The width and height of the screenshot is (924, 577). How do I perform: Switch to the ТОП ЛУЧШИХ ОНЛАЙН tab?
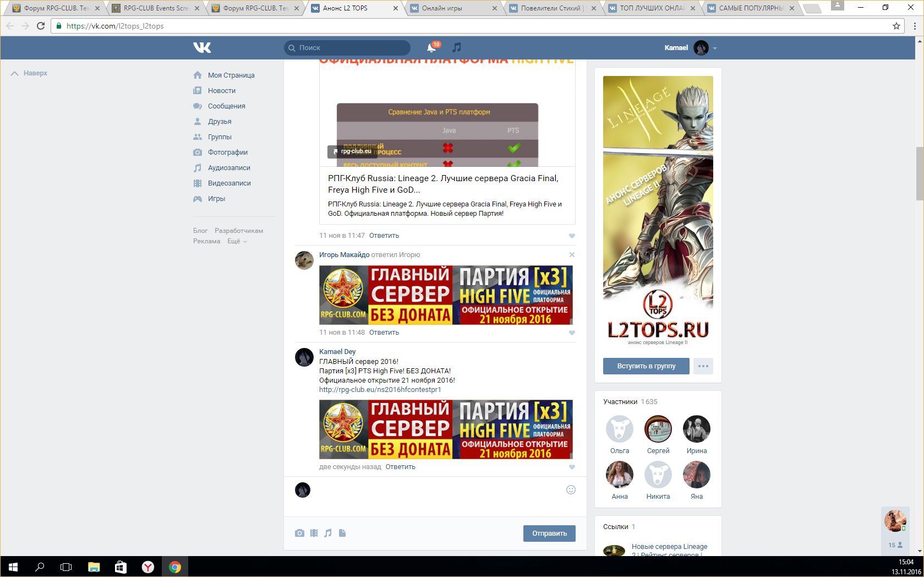pyautogui.click(x=652, y=8)
